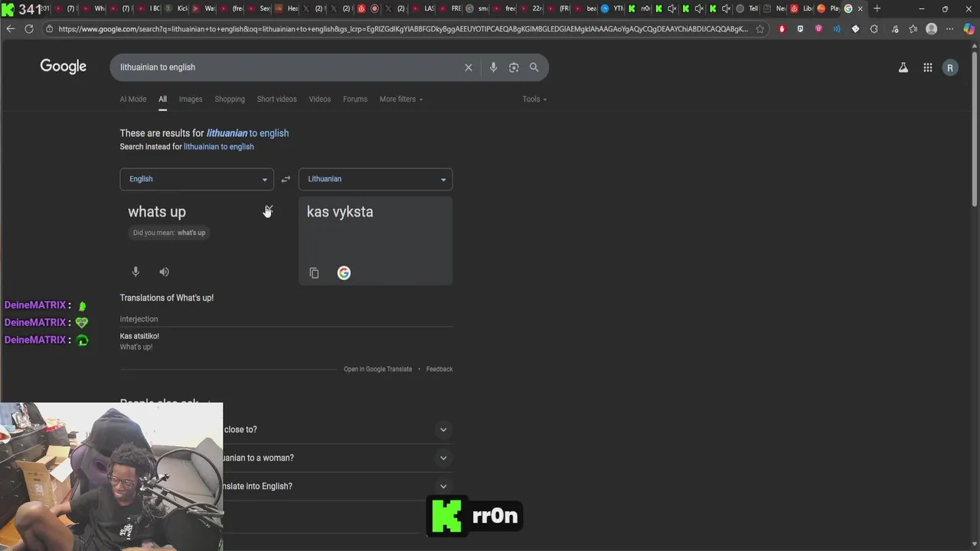980x551 pixels.
Task: Open in Google Translate
Action: (377, 370)
